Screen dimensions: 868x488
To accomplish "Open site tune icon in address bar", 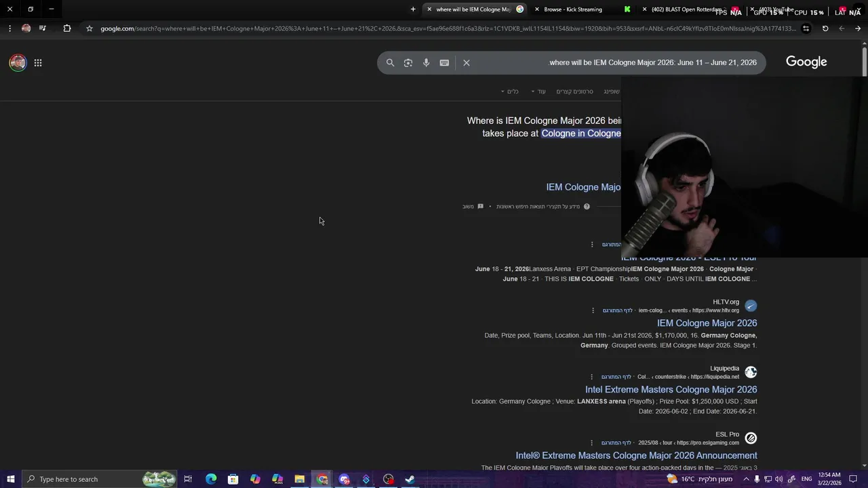I will click(x=806, y=28).
